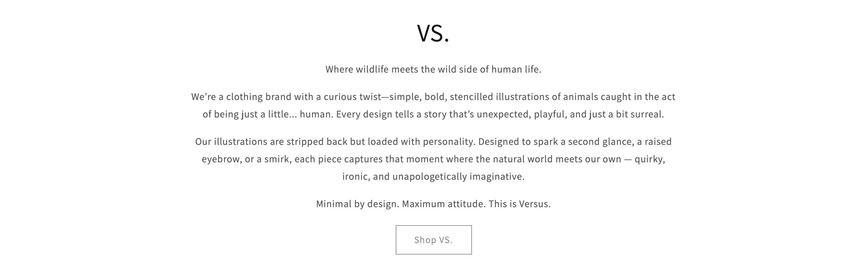
Task: Click the word "personality"
Action: [448, 142]
